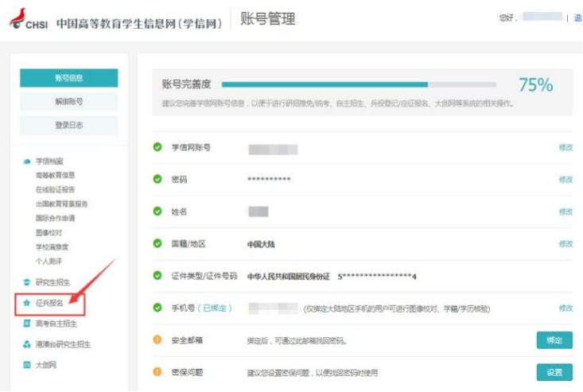
Task: Click the 75% completion figure
Action: tap(536, 85)
